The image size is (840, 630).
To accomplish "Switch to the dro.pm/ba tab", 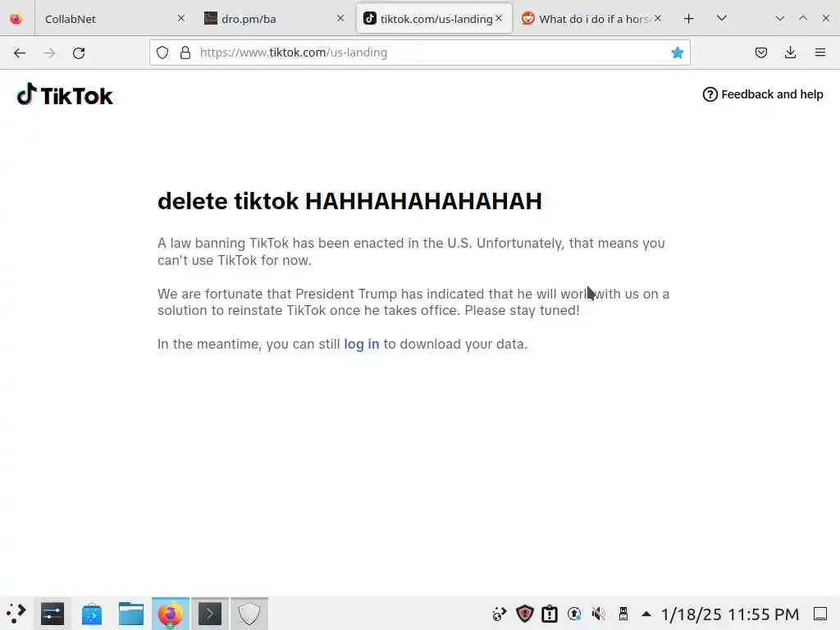I will click(x=273, y=19).
